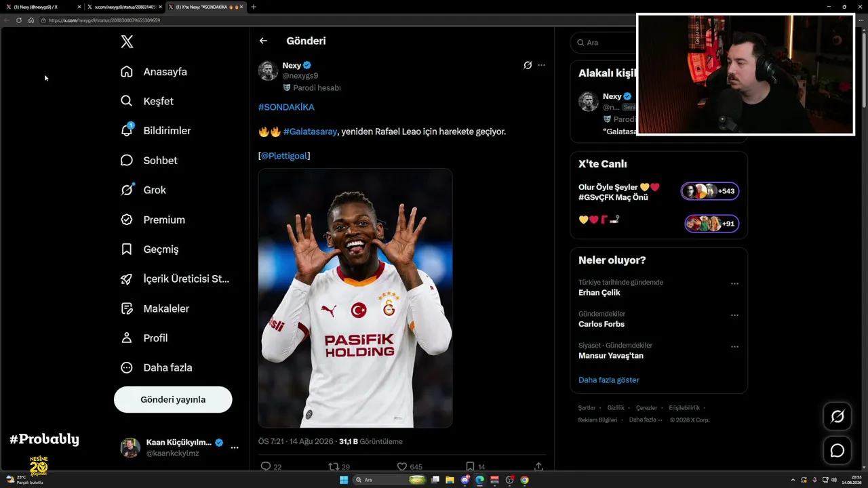Open the Erişilebilirlik footer link

pos(684,408)
